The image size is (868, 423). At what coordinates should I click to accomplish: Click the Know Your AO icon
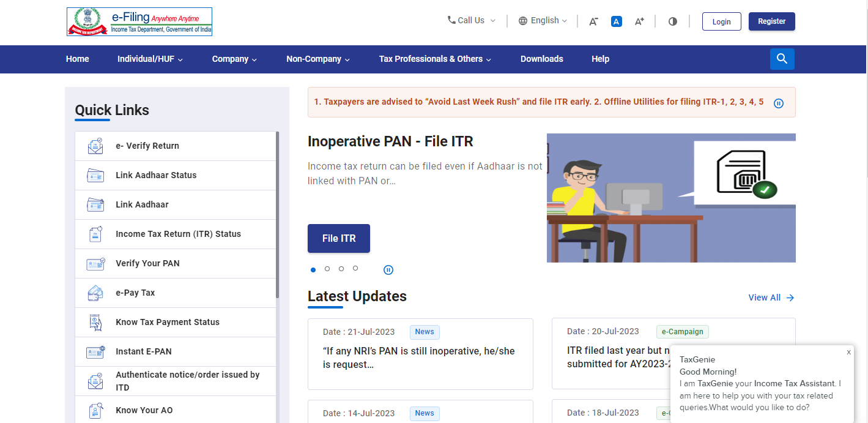pyautogui.click(x=95, y=410)
